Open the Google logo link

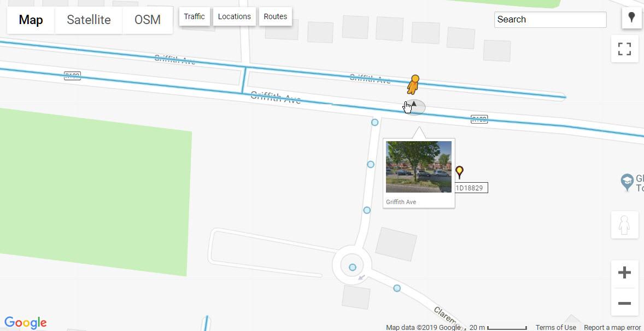(26, 322)
